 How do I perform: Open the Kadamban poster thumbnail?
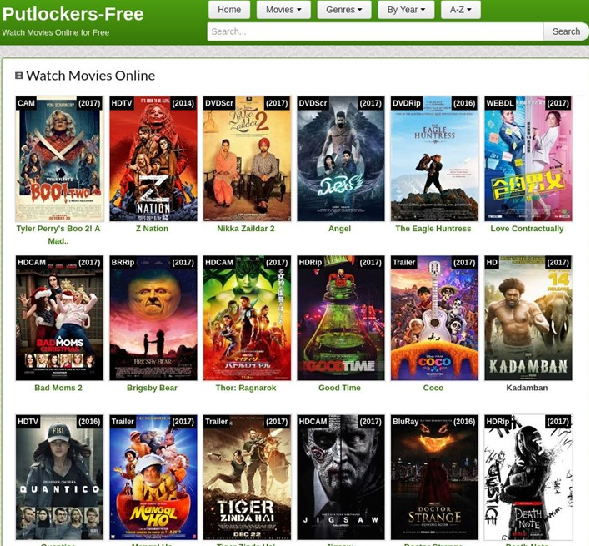click(528, 318)
